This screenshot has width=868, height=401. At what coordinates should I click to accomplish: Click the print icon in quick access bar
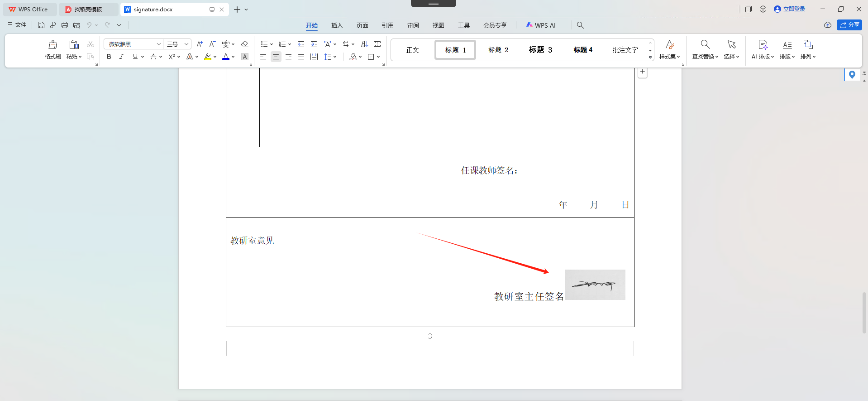(65, 25)
